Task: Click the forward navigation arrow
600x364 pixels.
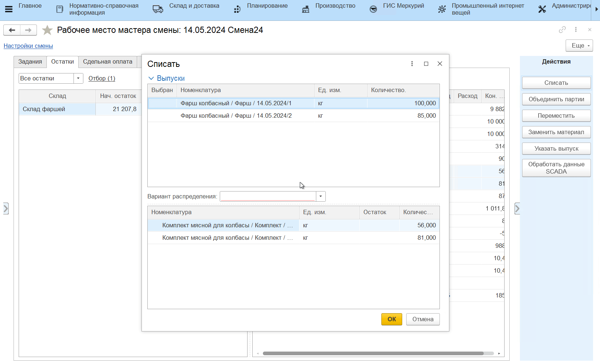Action: point(28,30)
